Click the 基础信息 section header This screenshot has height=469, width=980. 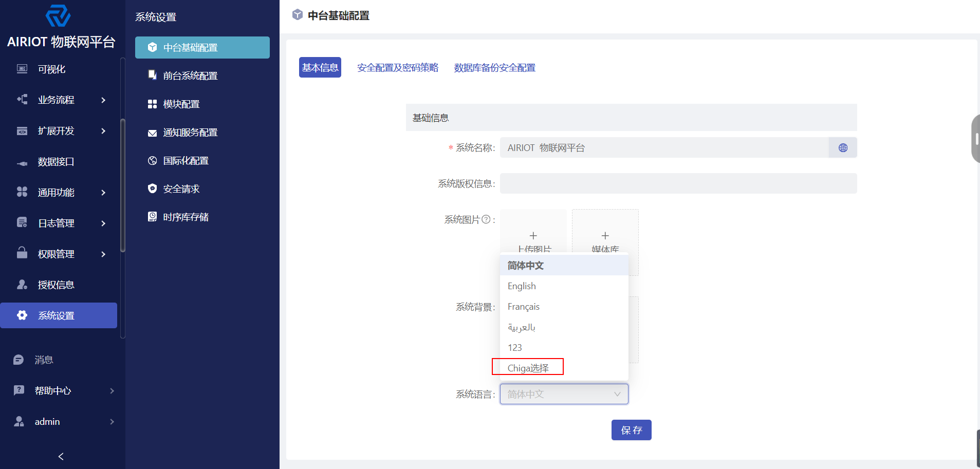point(631,118)
